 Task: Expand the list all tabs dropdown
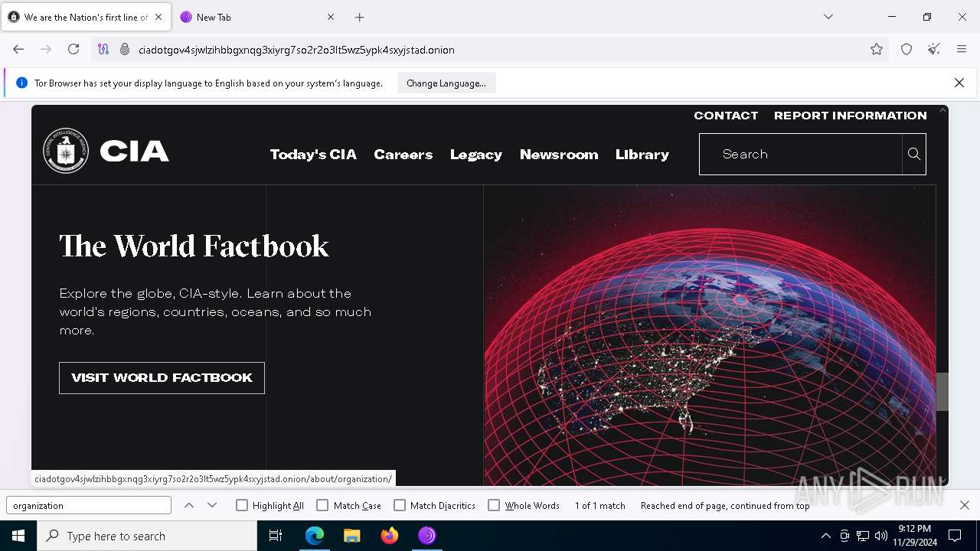828,17
